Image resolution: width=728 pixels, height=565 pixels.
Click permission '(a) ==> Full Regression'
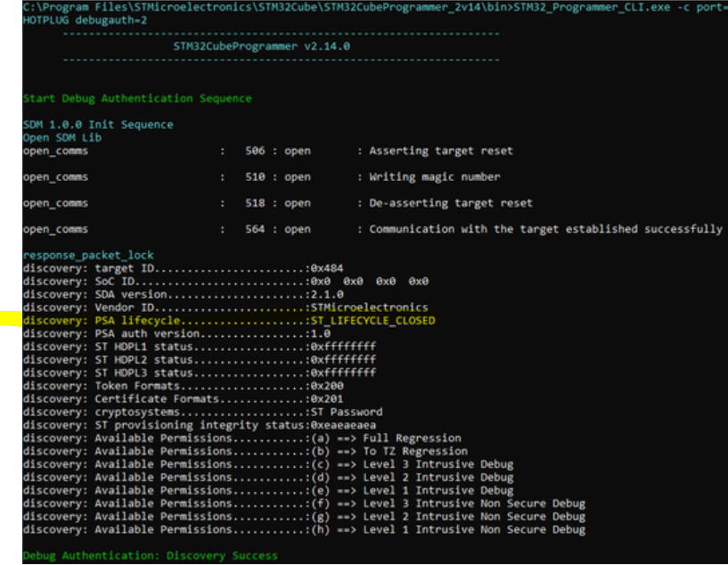(x=386, y=438)
